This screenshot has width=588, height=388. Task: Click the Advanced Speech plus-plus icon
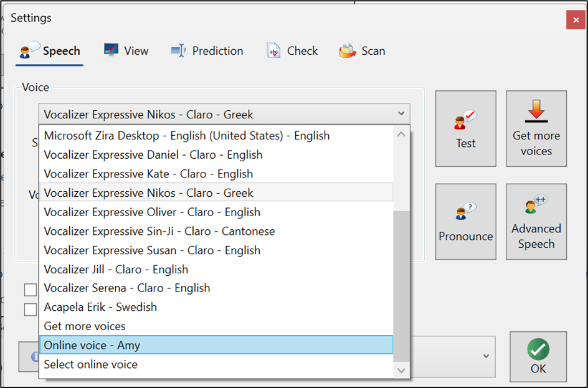(536, 204)
